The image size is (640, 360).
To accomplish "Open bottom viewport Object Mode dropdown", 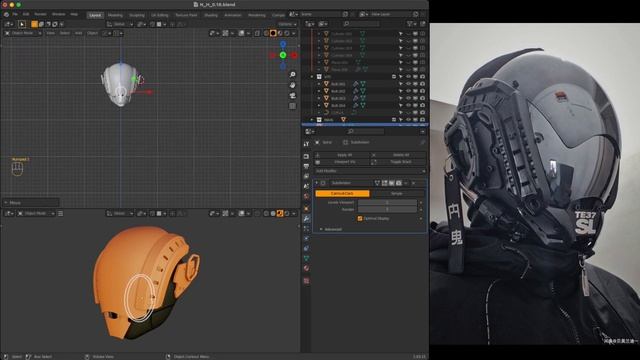I will 36,213.
